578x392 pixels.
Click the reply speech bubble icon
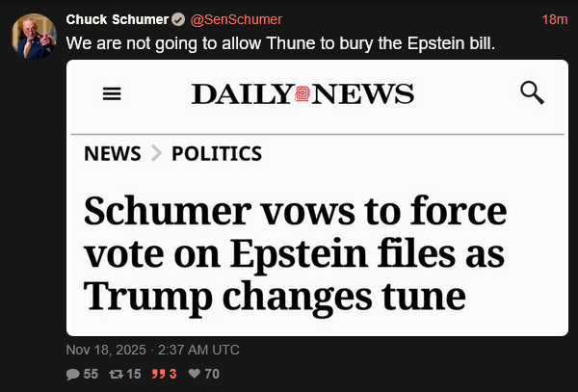73,374
